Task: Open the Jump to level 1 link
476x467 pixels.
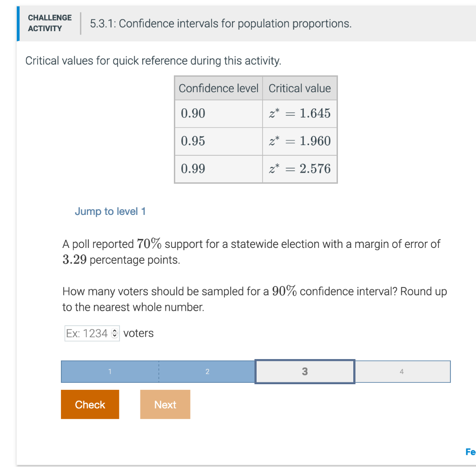Action: pyautogui.click(x=110, y=211)
